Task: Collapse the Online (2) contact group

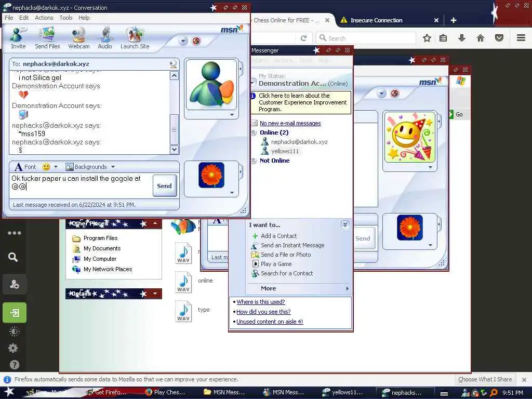Action: [x=254, y=132]
